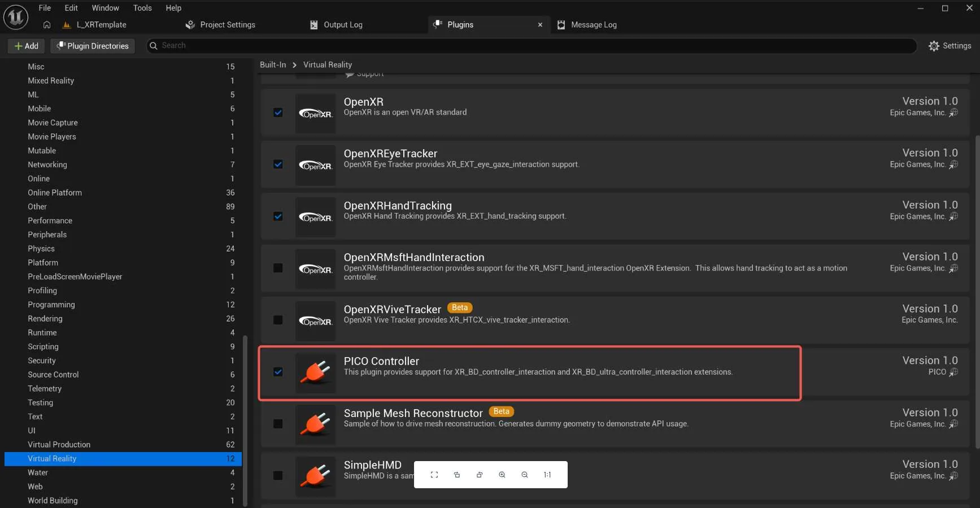Click the rotate left icon
980x508 pixels.
(457, 475)
